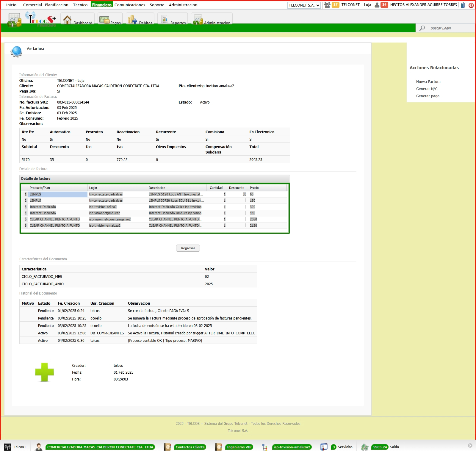The height and width of the screenshot is (451, 476).
Task: Sort by the Cantidad column header
Action: point(217,188)
